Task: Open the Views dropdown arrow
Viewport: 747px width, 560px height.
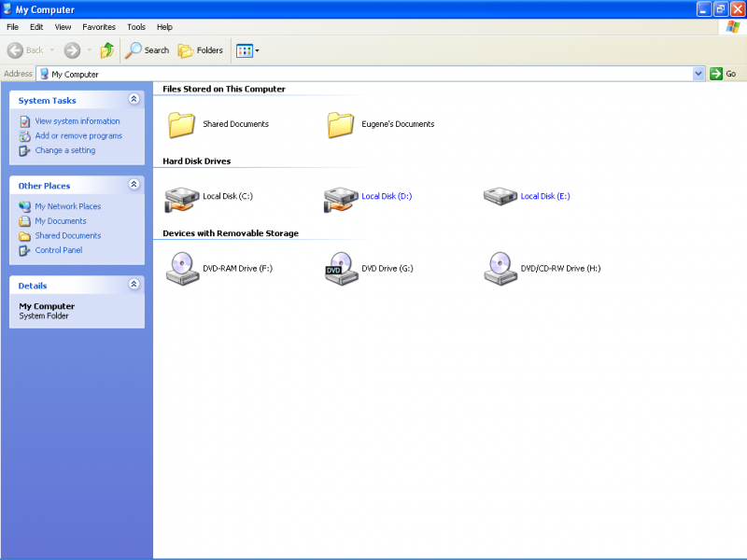Action: (x=258, y=50)
